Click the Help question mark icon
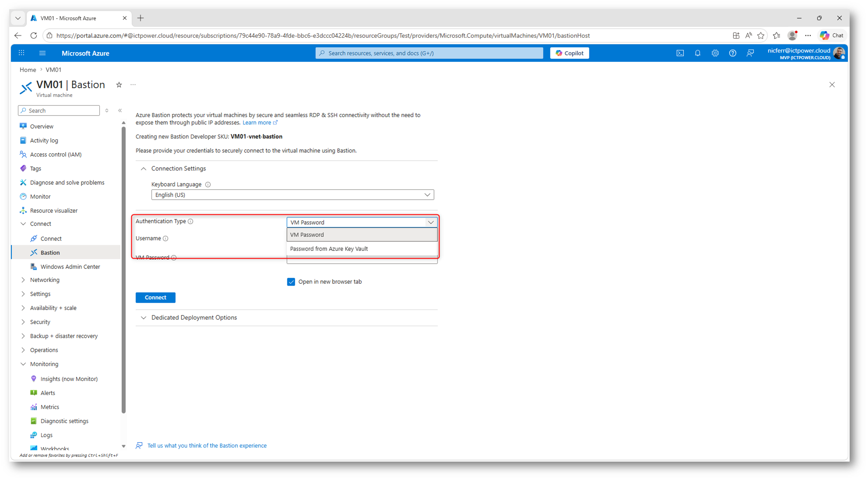This screenshot has height=480, width=868. [732, 53]
